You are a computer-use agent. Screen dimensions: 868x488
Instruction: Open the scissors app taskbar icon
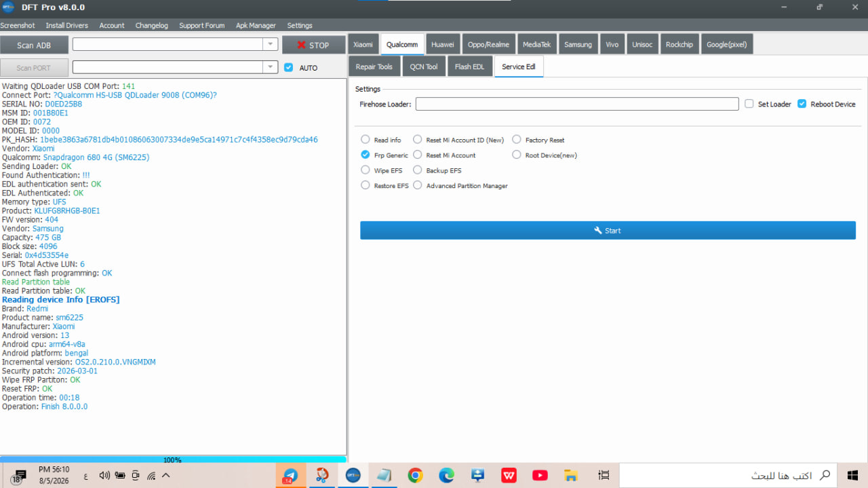click(x=322, y=476)
